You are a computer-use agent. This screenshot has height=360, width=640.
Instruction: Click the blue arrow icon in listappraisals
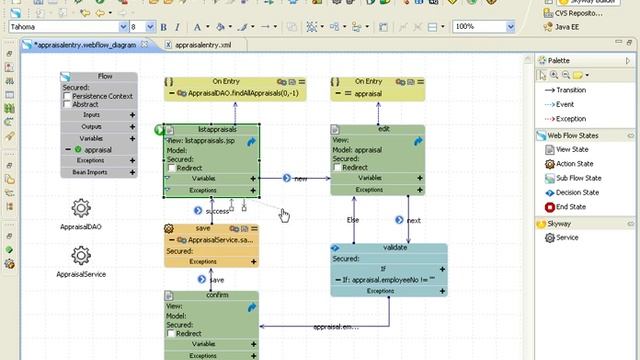click(x=251, y=142)
